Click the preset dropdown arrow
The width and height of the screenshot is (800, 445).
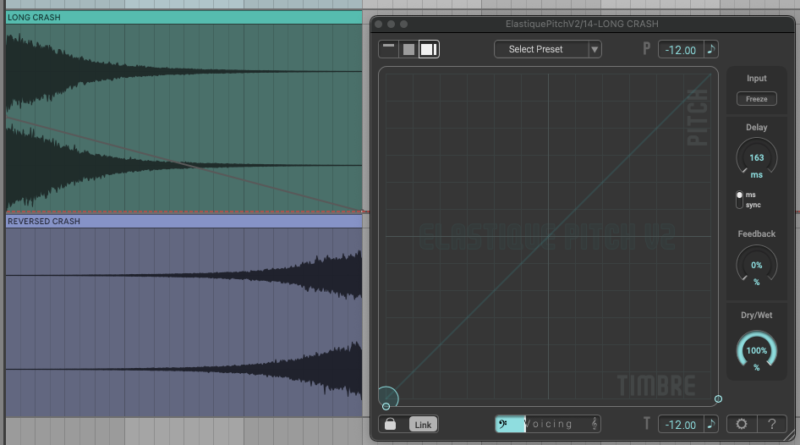594,49
